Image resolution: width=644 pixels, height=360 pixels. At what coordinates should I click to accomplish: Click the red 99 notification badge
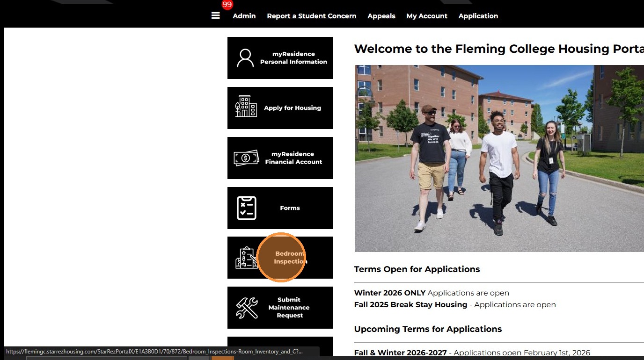(x=227, y=5)
